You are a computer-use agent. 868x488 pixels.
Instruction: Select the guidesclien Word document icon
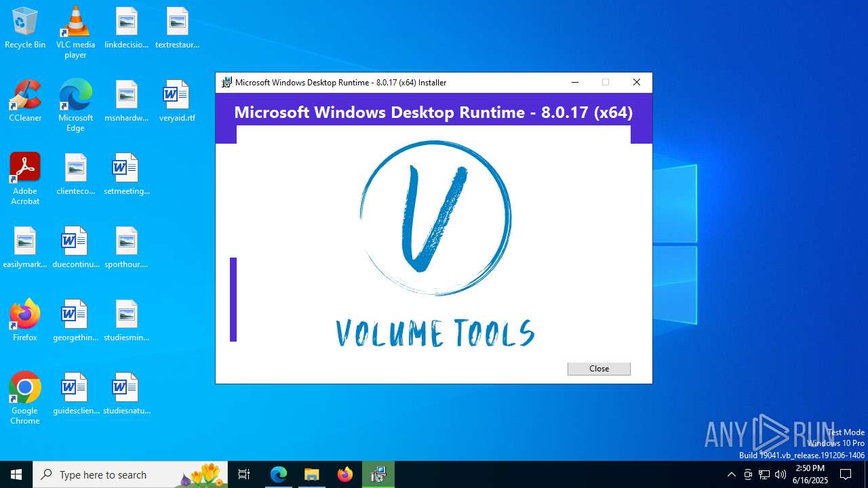coord(75,394)
